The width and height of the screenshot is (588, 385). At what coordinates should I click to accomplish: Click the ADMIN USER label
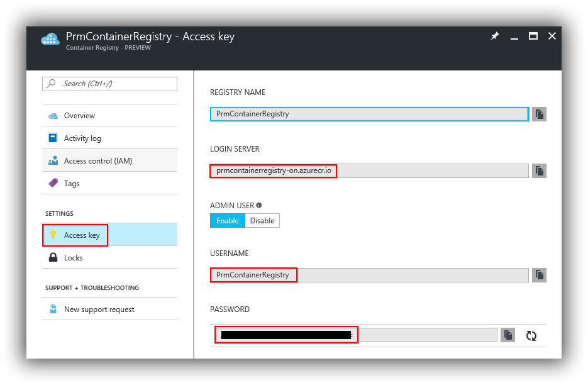tap(232, 205)
